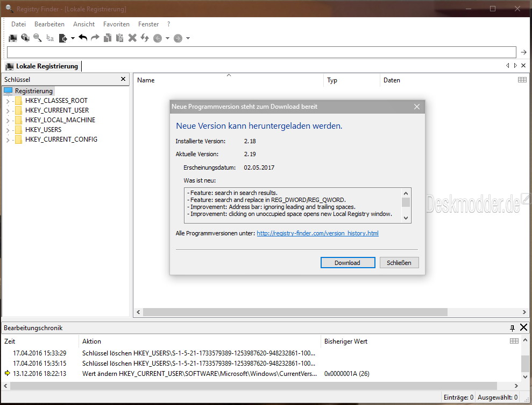Open the ? help menu
This screenshot has width=532, height=405.
tap(168, 24)
